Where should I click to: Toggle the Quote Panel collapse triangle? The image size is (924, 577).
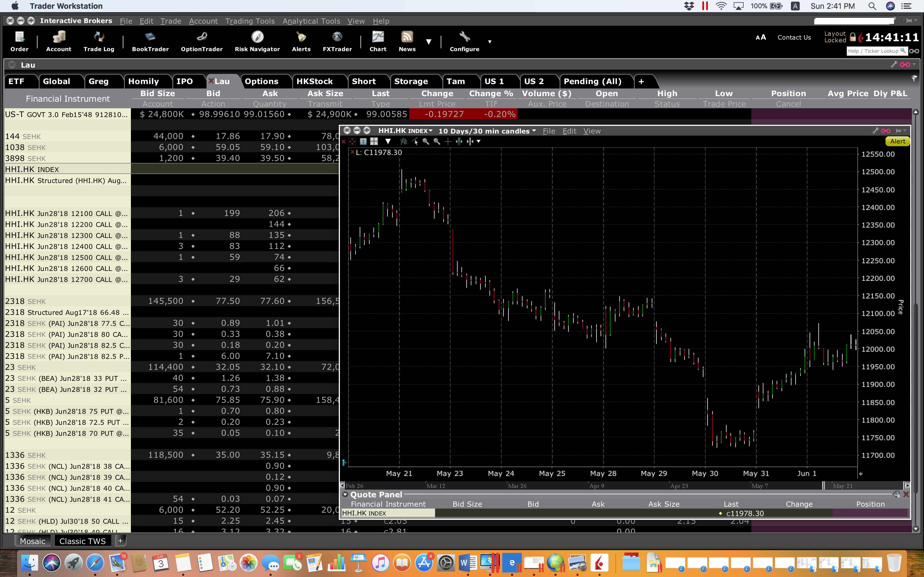(345, 495)
